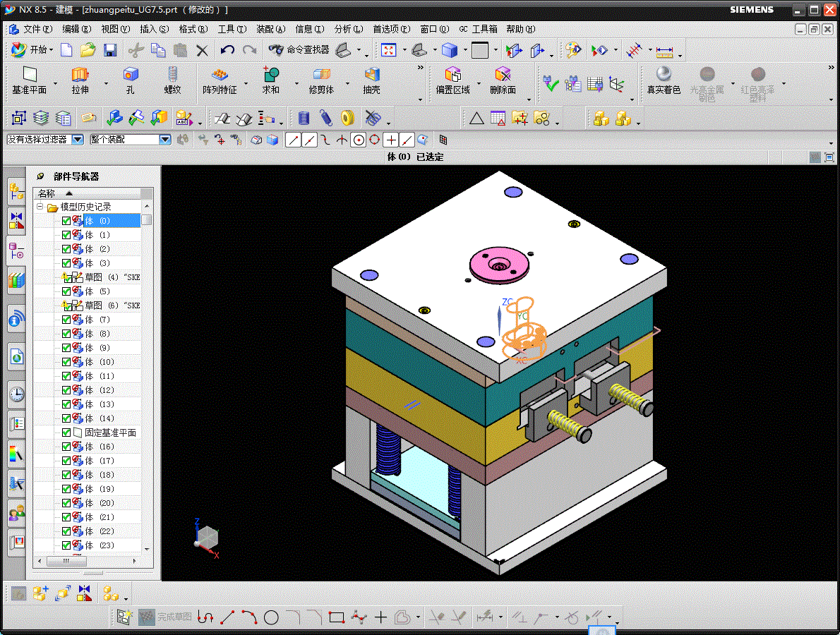
Task: Expand the 偏置区域 dropdown arrow
Action: tap(479, 83)
